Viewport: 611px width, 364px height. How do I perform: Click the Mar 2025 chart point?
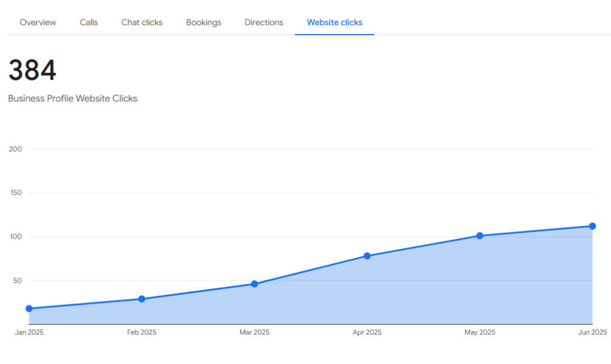[254, 284]
